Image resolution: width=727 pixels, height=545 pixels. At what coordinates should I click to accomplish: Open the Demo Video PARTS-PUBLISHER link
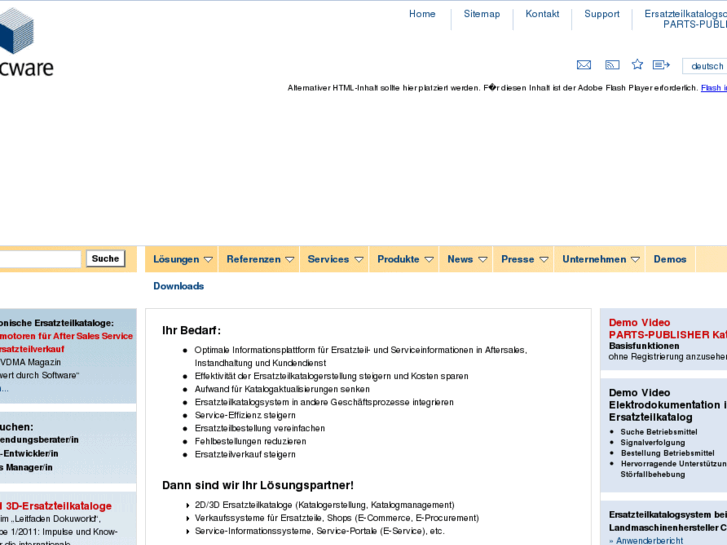coord(668,328)
